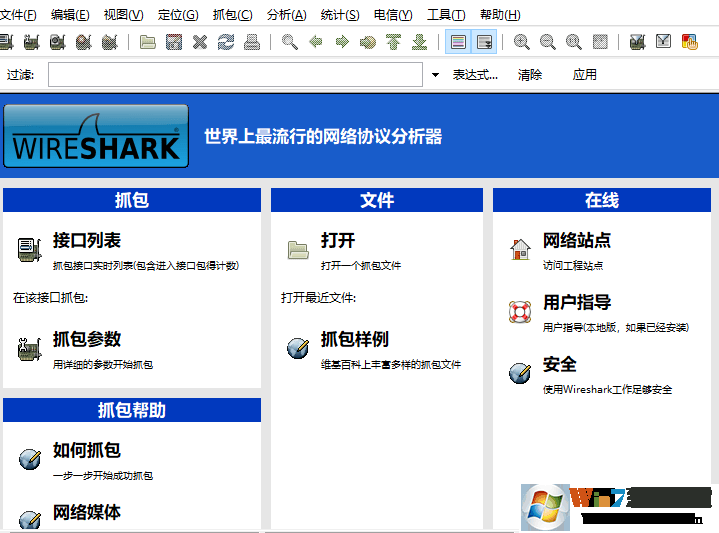This screenshot has width=719, height=533.
Task: Click inside the 过滤 filter input field
Action: (x=235, y=75)
